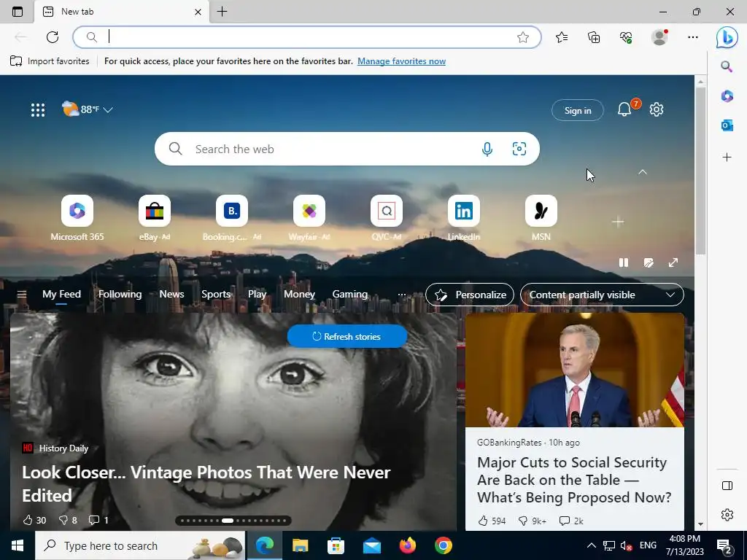Open Outlook in the sidebar

[x=727, y=125]
